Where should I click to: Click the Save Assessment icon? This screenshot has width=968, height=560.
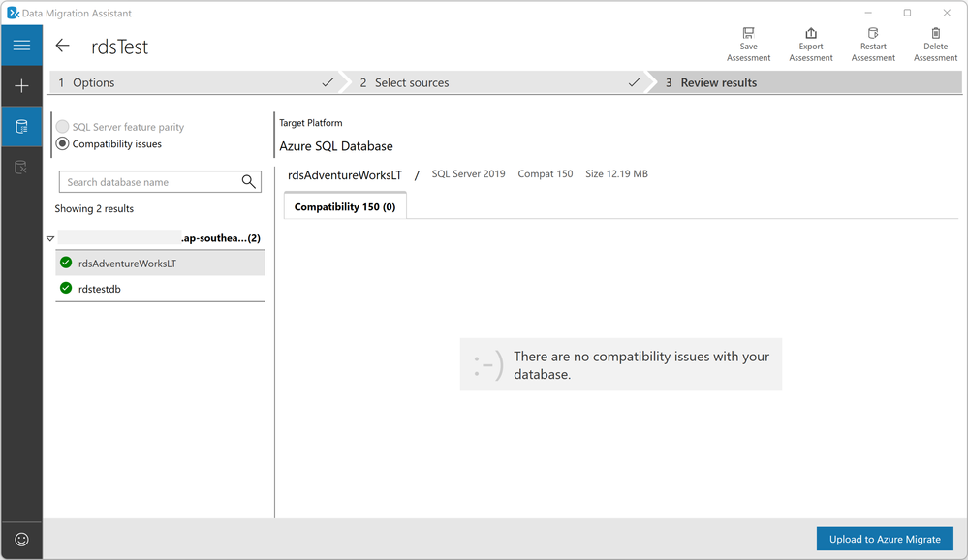pos(748,33)
